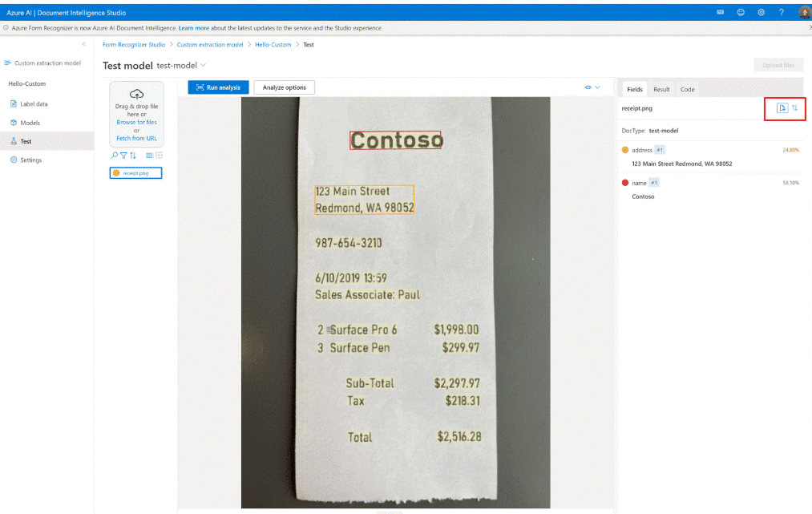Click the red dot of the name field
812x514 pixels.
tap(625, 183)
